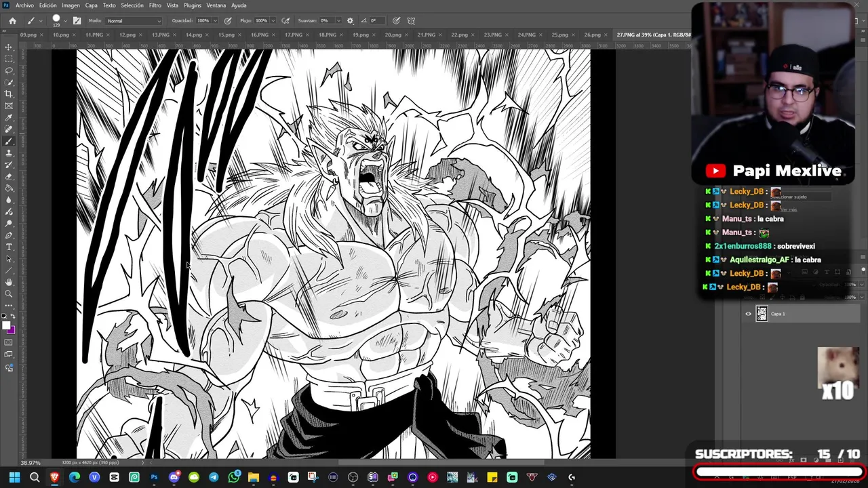Viewport: 868px width, 488px height.
Task: Open the Imagen menu
Action: tap(71, 5)
